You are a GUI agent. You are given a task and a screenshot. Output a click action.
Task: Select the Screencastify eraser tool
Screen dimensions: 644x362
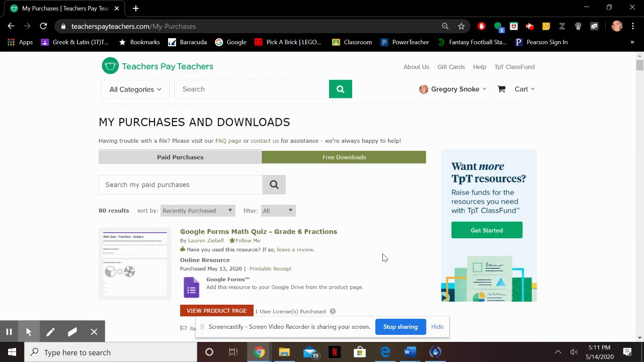point(72,332)
